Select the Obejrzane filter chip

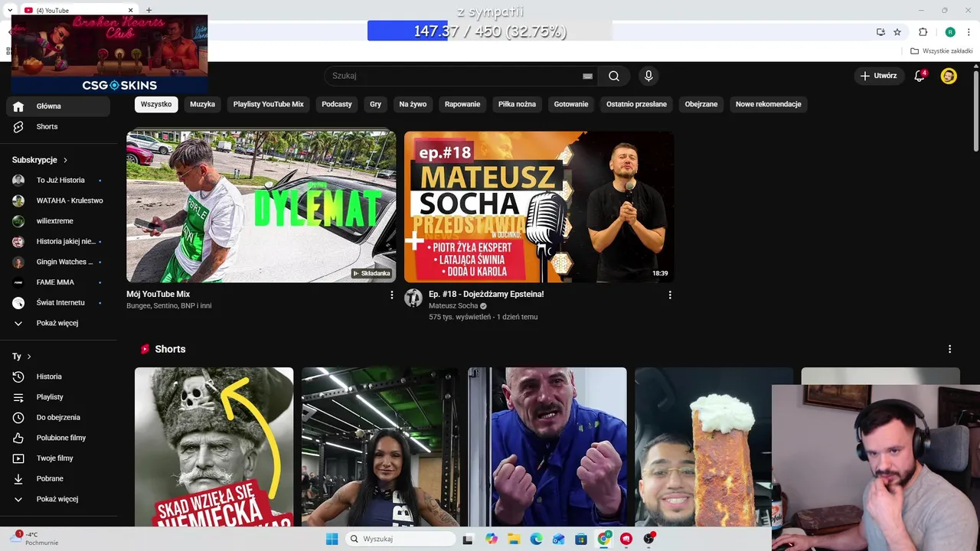[x=701, y=104]
